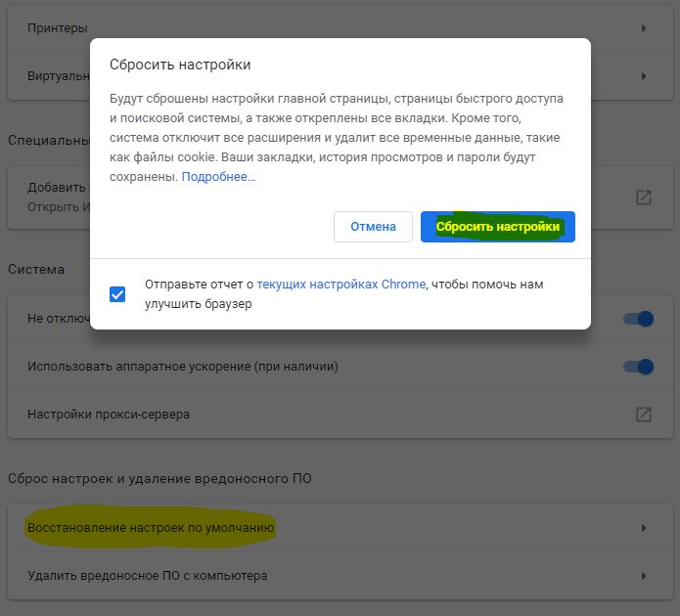This screenshot has height=616, width=680.
Task: Expand the "Виртуальн…" row arrow
Action: pos(644,76)
